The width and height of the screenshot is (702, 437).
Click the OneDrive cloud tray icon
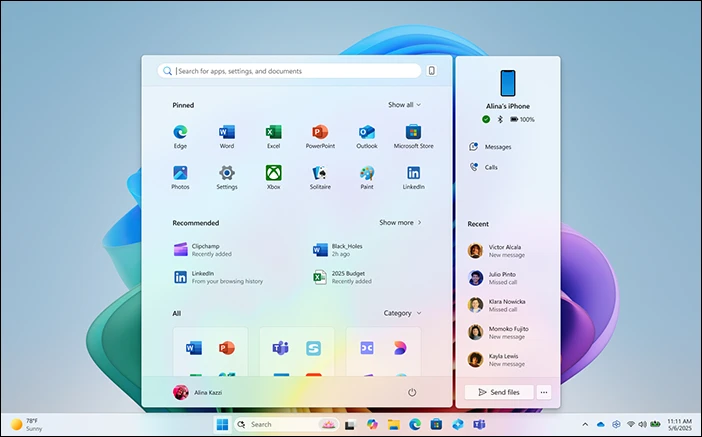[601, 424]
